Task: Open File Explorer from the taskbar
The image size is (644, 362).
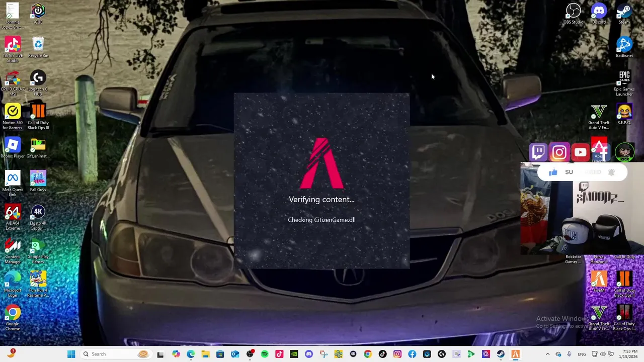Action: 205,354
